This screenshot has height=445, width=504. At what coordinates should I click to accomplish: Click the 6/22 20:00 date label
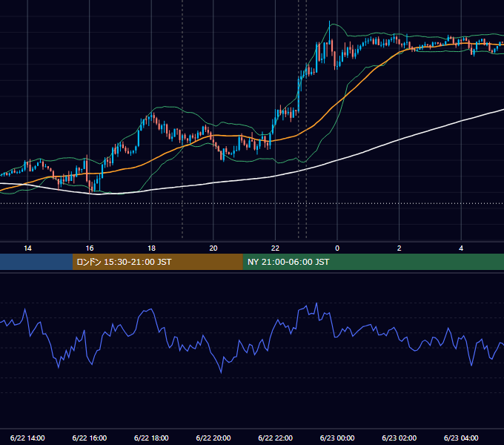(x=213, y=438)
